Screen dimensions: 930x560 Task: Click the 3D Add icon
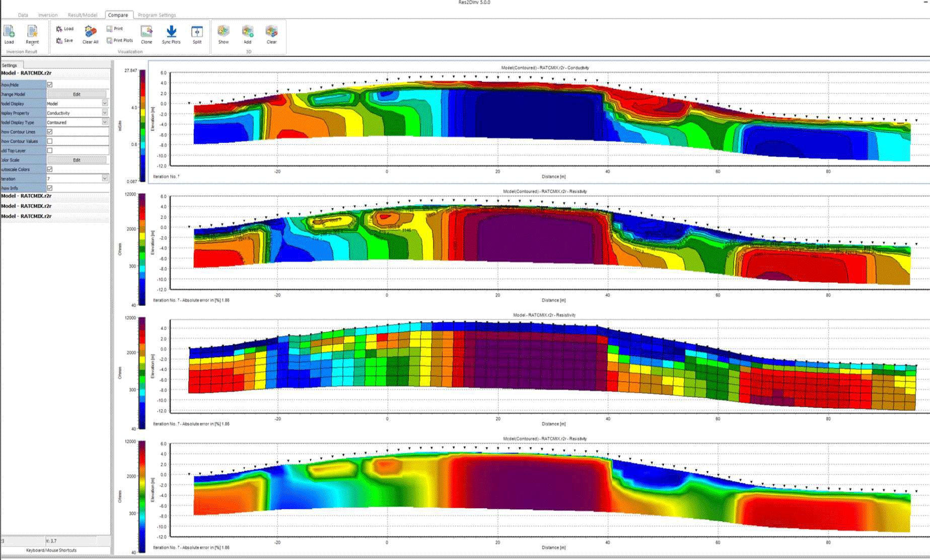[x=247, y=34]
